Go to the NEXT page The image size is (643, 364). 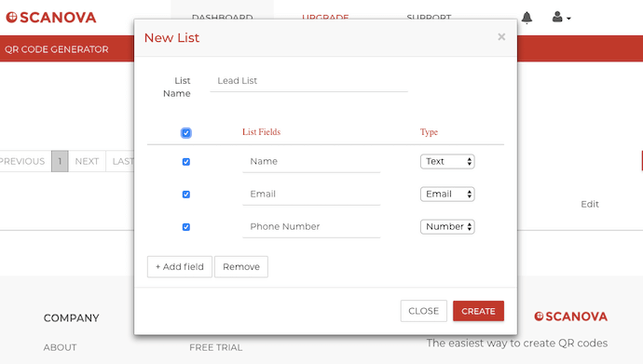click(x=87, y=161)
